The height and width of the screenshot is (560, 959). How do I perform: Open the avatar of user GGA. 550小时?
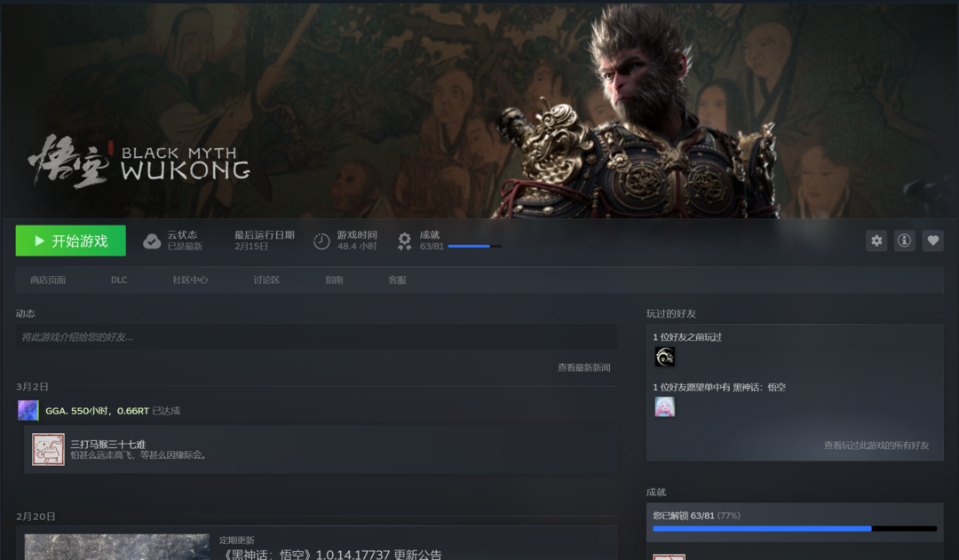click(28, 411)
